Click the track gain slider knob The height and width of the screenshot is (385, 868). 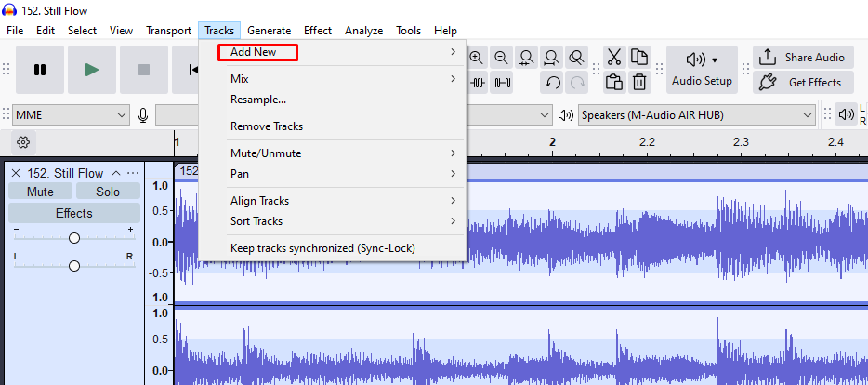[74, 238]
